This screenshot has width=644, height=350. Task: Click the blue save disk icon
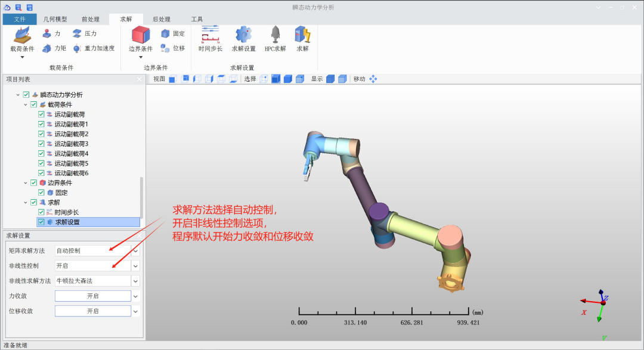click(x=30, y=7)
